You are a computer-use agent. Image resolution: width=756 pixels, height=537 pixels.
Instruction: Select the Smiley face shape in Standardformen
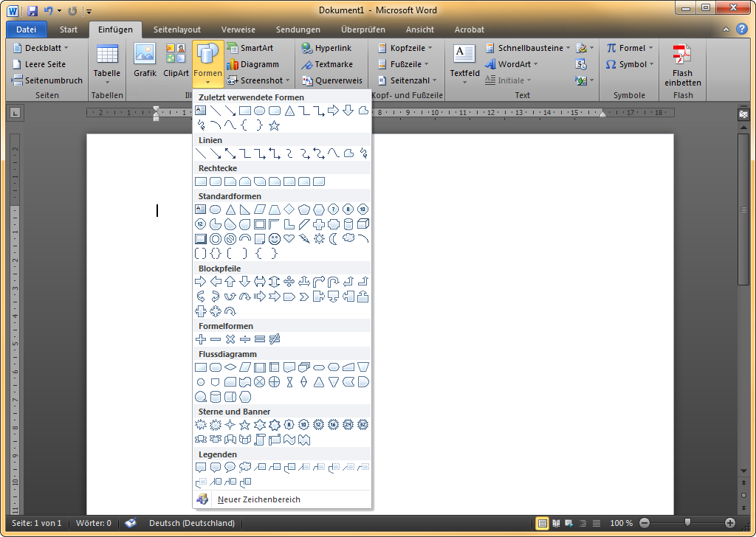[x=274, y=239]
